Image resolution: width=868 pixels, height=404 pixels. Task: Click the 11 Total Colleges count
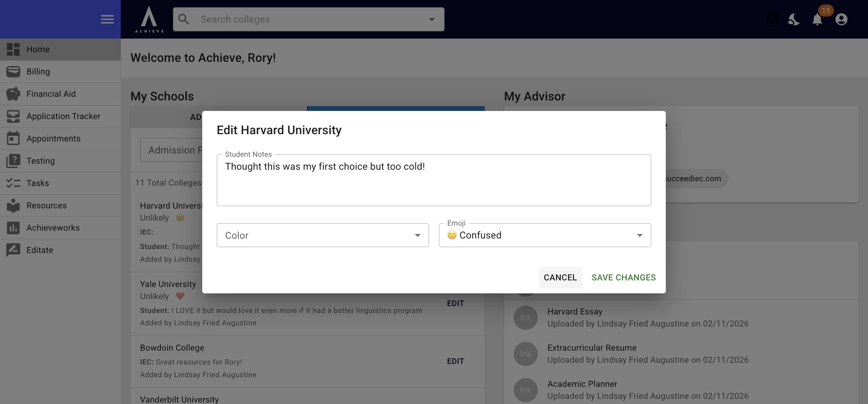168,183
